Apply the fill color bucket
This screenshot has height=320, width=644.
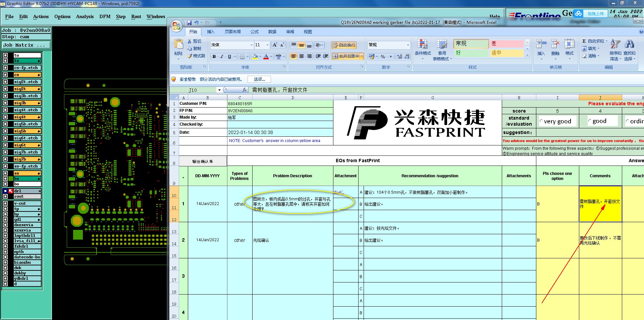[255, 57]
